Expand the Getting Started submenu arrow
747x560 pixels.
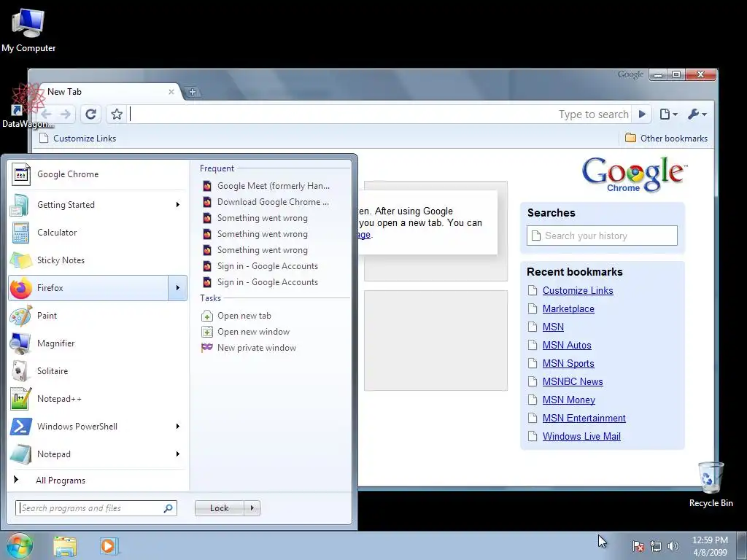pyautogui.click(x=178, y=205)
